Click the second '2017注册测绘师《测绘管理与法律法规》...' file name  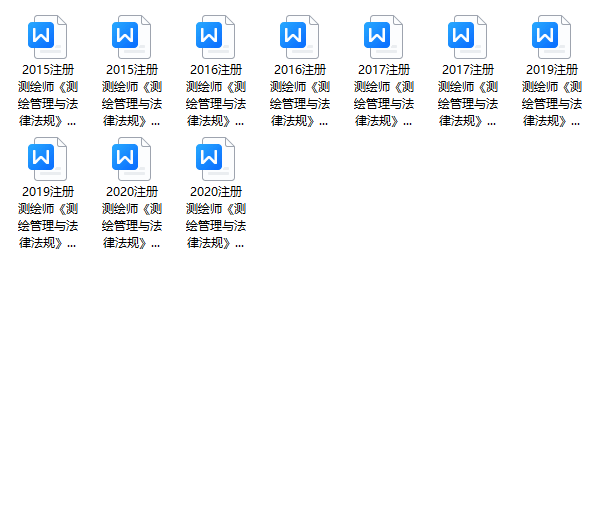[468, 95]
